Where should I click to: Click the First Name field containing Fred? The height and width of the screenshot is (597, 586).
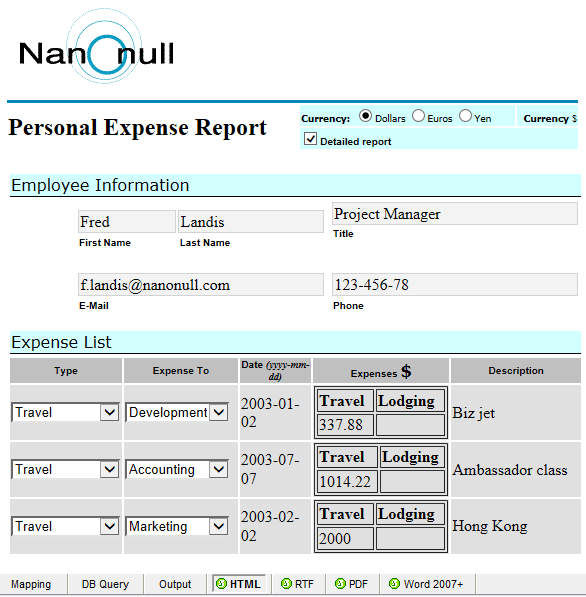coord(127,222)
